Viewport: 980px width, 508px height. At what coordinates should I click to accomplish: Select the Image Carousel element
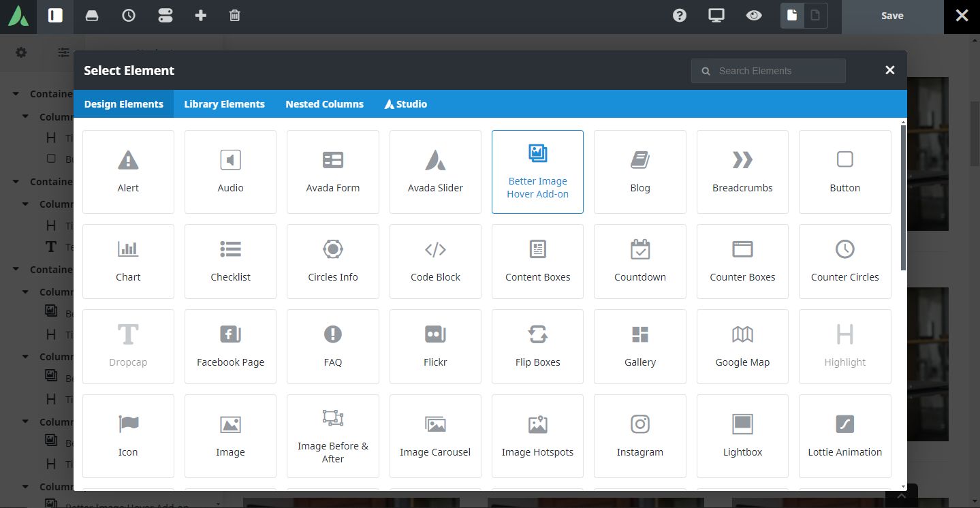click(435, 436)
